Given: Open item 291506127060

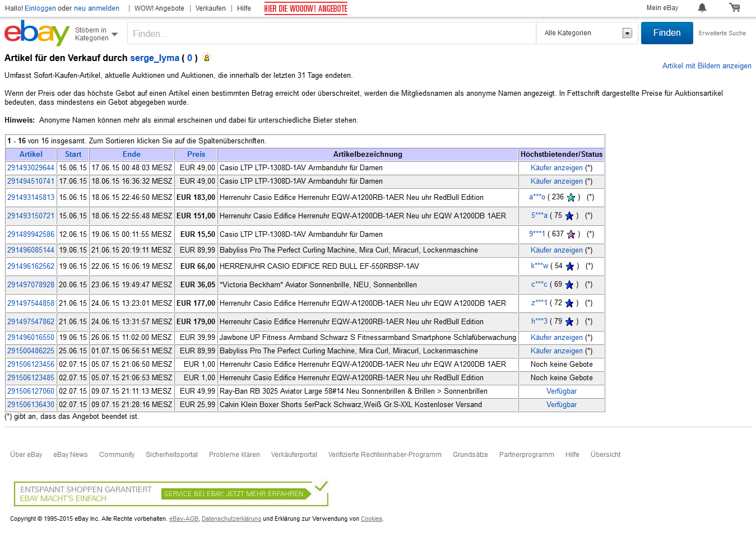Looking at the screenshot, I should [x=31, y=391].
